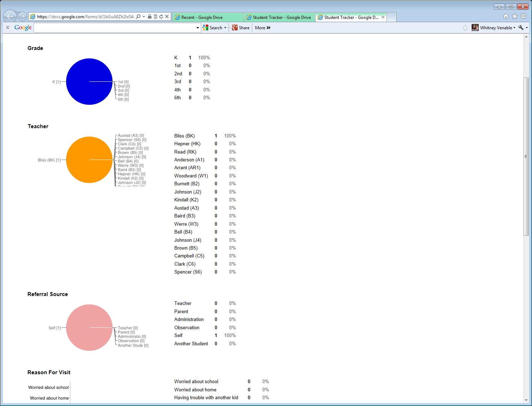Open the browser Home page icon
Screen dimensions: 532x406
tap(506, 16)
